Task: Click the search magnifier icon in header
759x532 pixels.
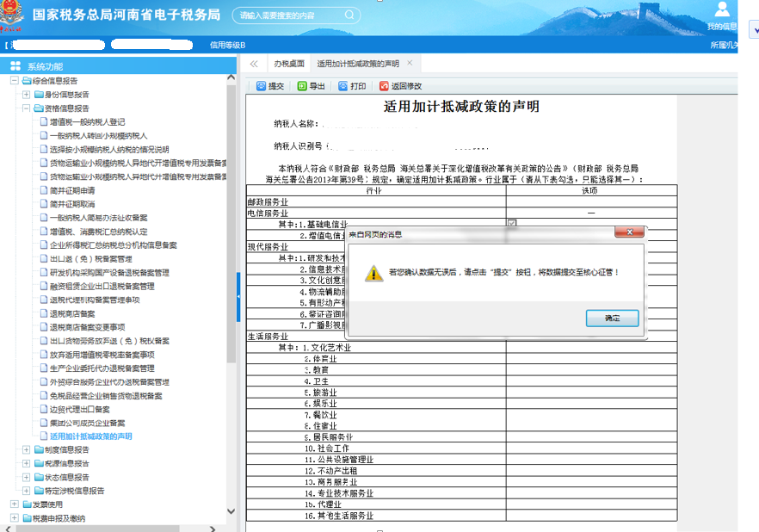Action: (x=349, y=15)
